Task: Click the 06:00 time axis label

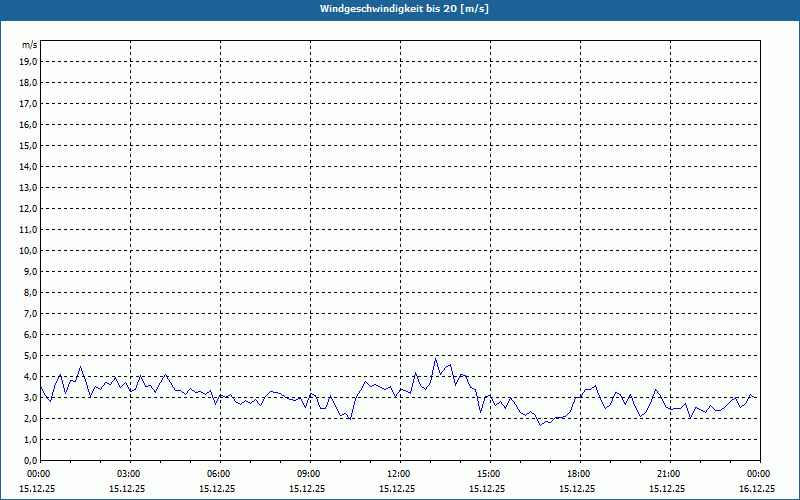Action: (218, 474)
